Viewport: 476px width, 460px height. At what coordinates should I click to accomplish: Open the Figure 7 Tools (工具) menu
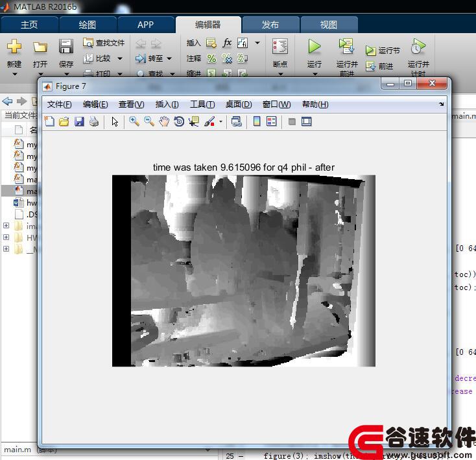pos(202,104)
